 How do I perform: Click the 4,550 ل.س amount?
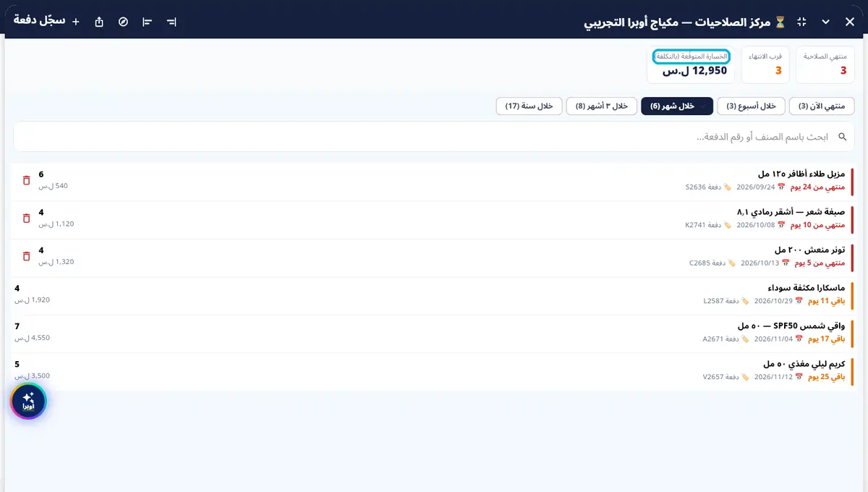[x=32, y=338]
